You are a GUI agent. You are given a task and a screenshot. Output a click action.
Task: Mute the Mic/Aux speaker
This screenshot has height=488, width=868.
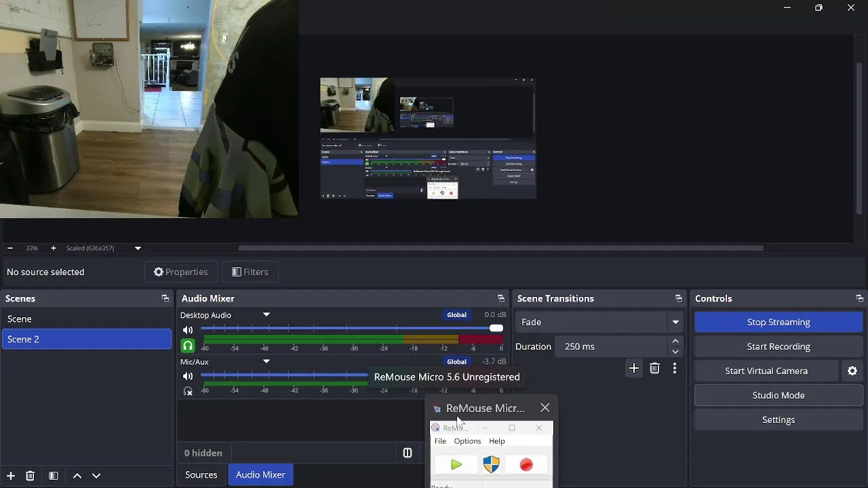(x=188, y=376)
